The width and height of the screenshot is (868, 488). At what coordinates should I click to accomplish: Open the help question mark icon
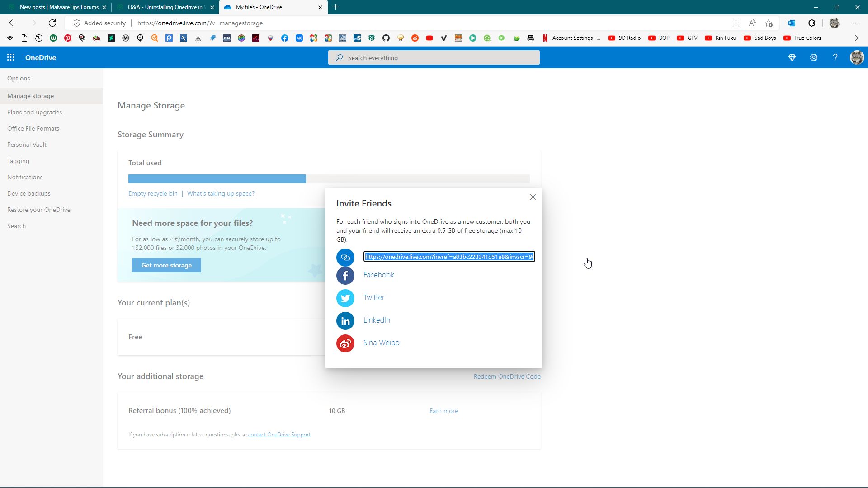pyautogui.click(x=835, y=57)
